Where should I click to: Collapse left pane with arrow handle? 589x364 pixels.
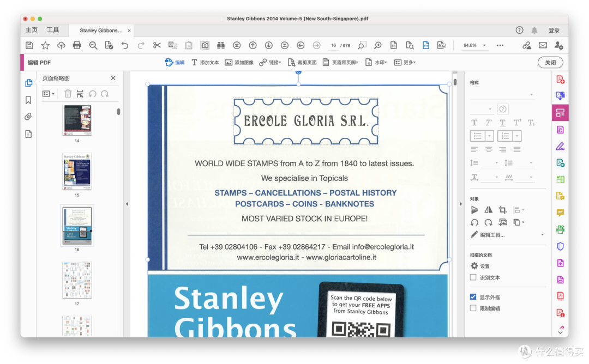pos(127,204)
